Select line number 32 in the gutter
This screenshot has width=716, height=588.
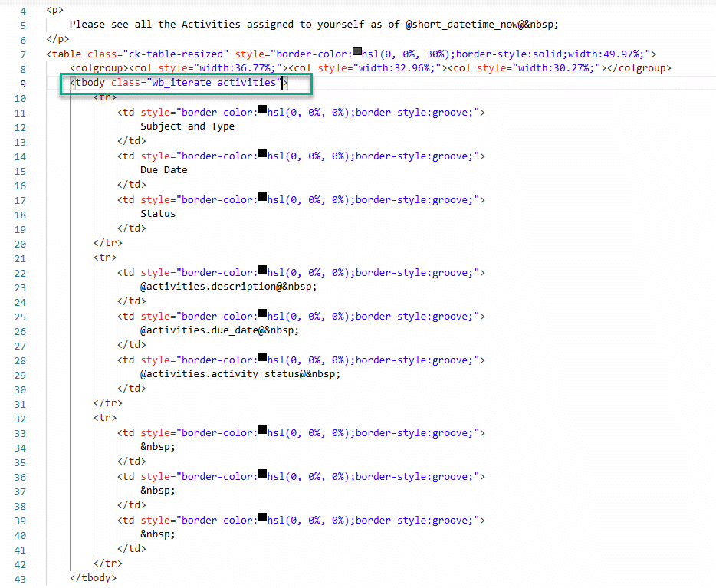[20, 419]
